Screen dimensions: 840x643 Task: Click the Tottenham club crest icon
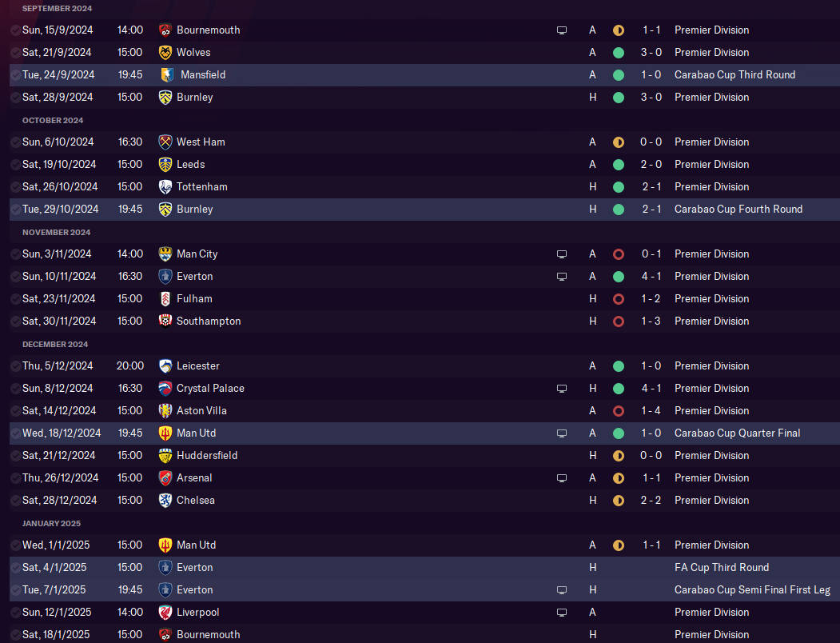tap(165, 186)
